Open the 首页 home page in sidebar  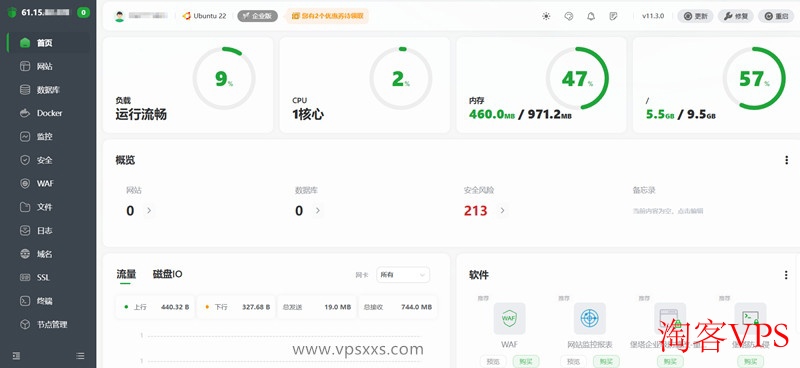[49, 43]
